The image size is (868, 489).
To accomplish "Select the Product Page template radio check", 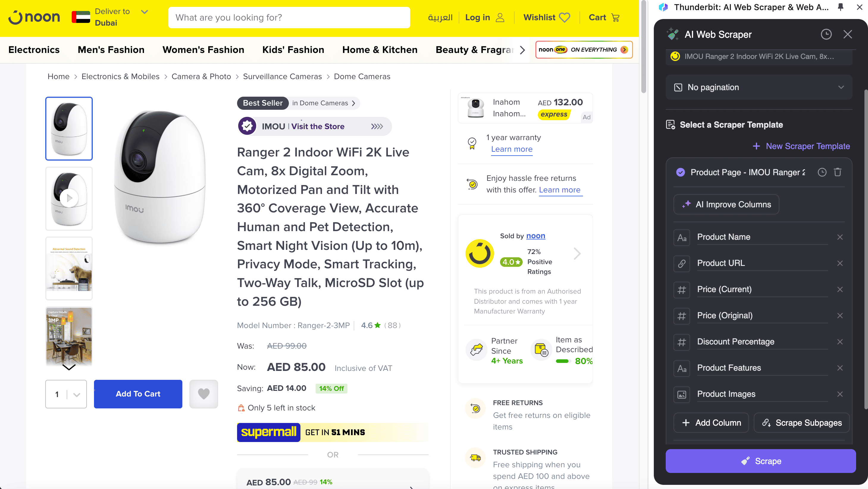I will coord(680,172).
